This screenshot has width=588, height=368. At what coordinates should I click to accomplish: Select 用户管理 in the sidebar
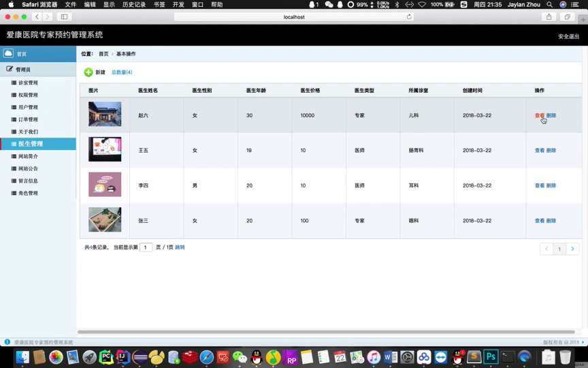point(28,107)
